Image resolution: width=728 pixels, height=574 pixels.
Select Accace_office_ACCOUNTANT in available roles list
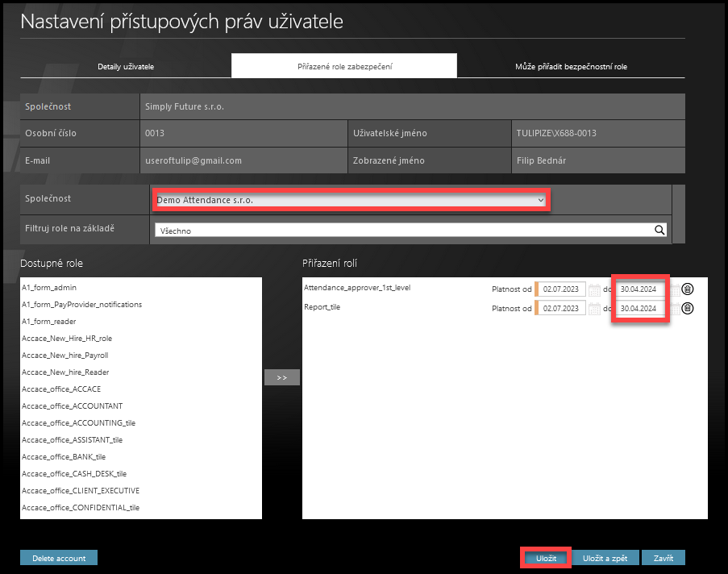pyautogui.click(x=73, y=406)
